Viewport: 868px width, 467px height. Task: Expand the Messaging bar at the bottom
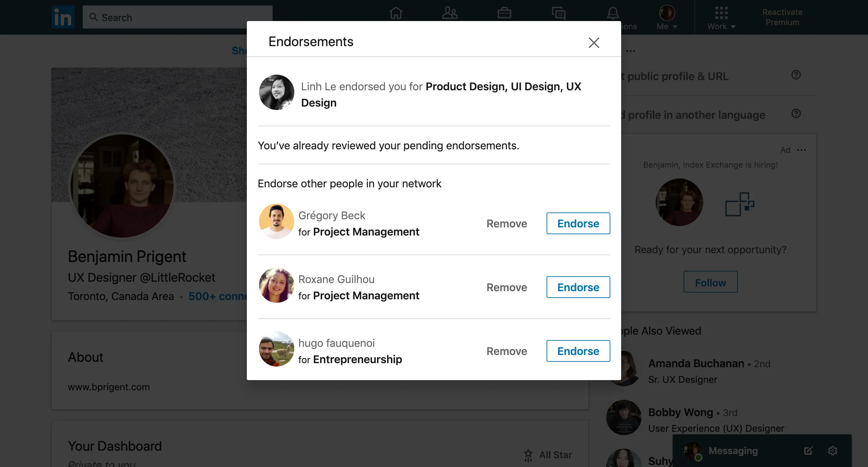click(732, 451)
